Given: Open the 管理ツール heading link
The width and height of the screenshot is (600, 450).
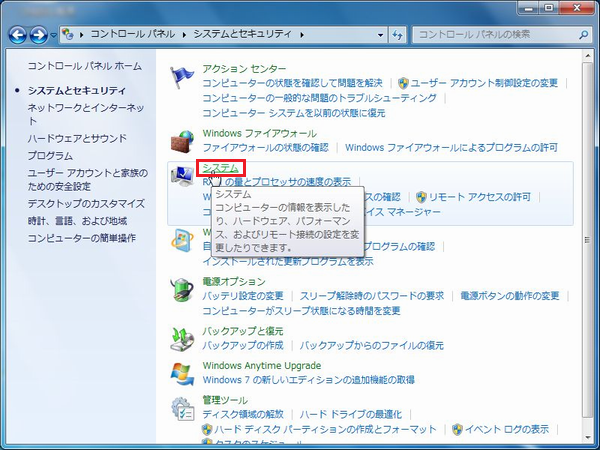Looking at the screenshot, I should [x=225, y=400].
